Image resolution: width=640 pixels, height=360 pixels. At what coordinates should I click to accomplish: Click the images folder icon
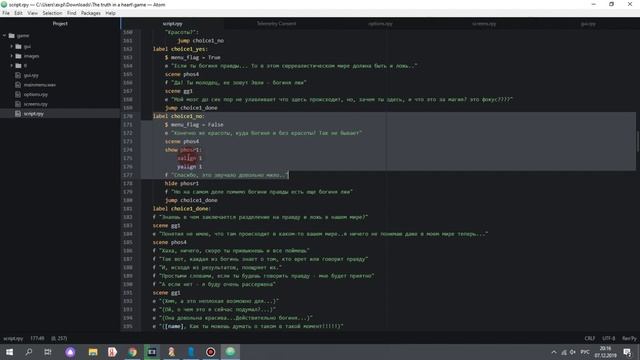pos(18,56)
